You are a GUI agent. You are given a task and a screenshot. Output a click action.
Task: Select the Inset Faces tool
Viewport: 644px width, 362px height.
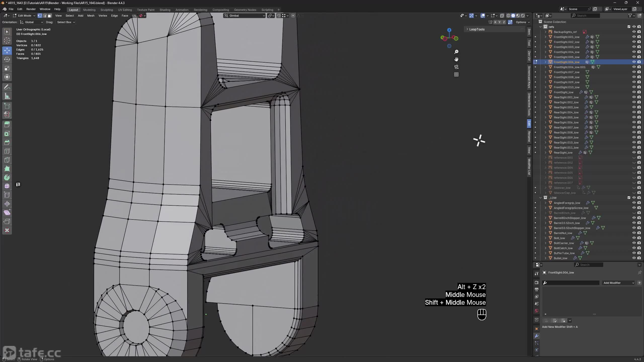coord(7,133)
